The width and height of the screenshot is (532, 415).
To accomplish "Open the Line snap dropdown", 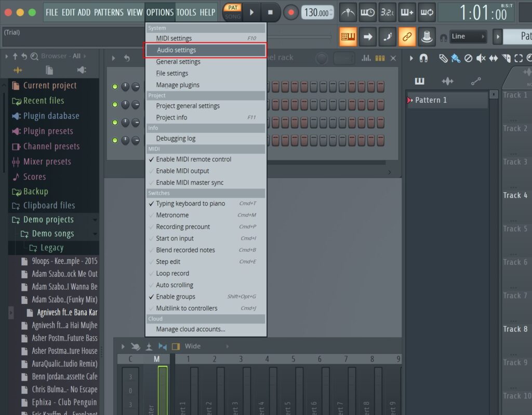I will click(x=468, y=36).
